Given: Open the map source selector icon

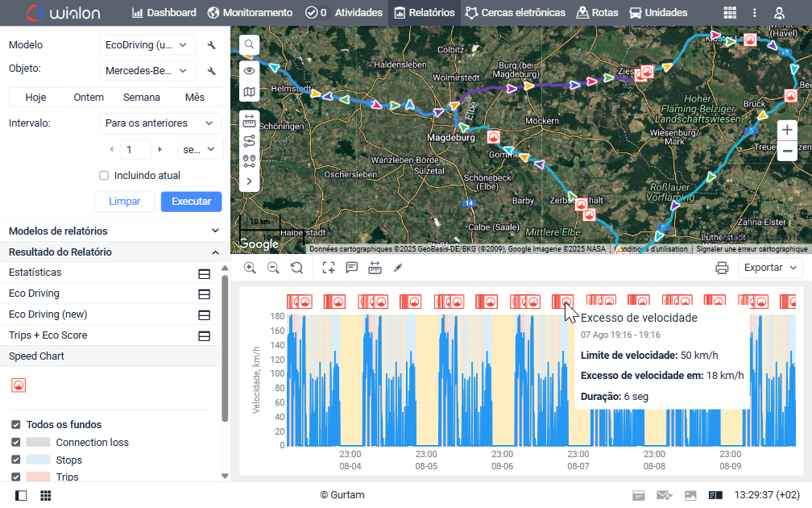Looking at the screenshot, I should (x=249, y=92).
